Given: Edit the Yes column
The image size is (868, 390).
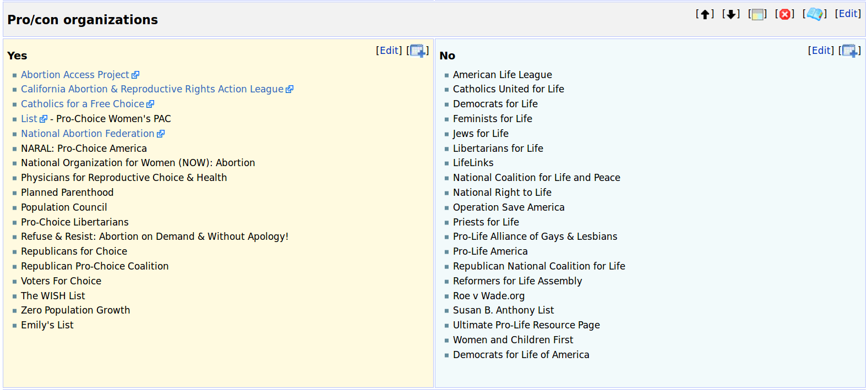Looking at the screenshot, I should (x=389, y=51).
